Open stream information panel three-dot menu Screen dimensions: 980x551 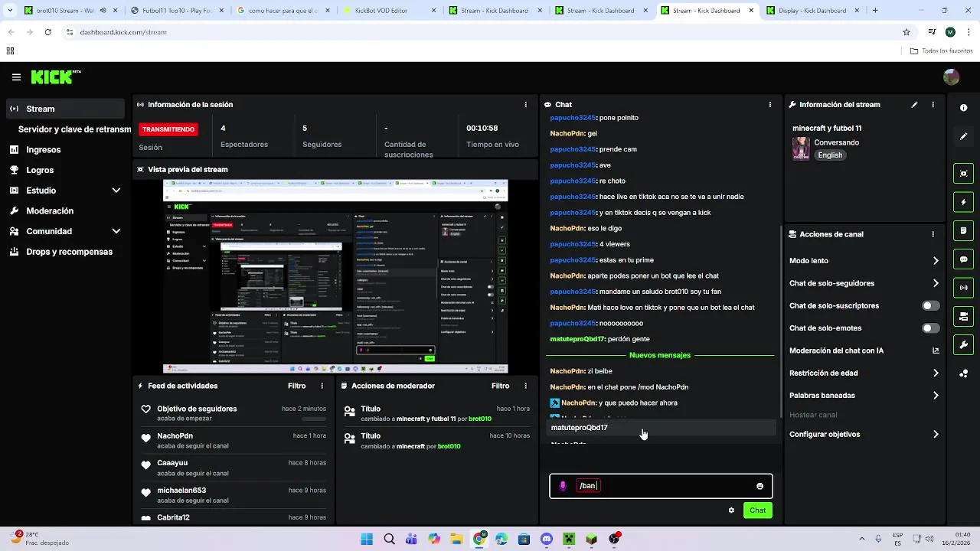pos(933,105)
